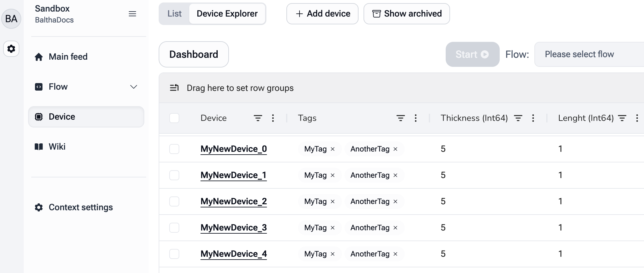Click the BalthaDocs subtitle text
644x273 pixels.
click(54, 20)
